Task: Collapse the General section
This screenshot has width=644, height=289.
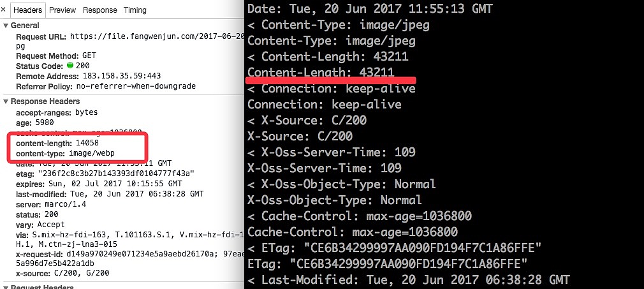Action: click(x=6, y=26)
